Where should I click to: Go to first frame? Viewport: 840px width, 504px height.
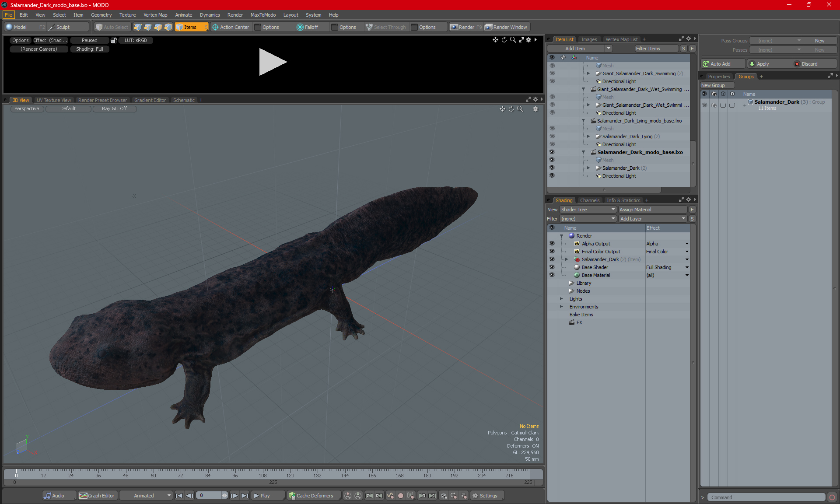pos(179,496)
